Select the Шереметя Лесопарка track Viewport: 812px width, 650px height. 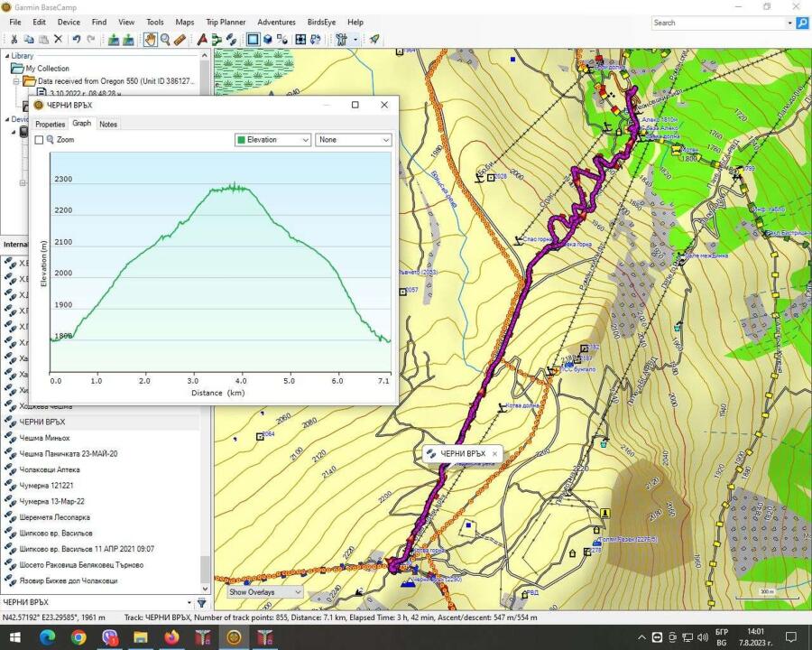(54, 517)
